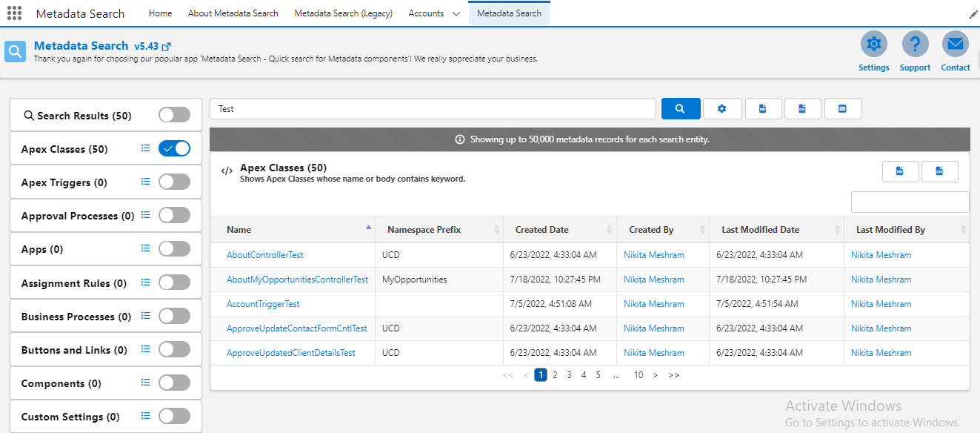The image size is (980, 433).
Task: Export all results as PDF from top toolbar
Action: pos(763,109)
